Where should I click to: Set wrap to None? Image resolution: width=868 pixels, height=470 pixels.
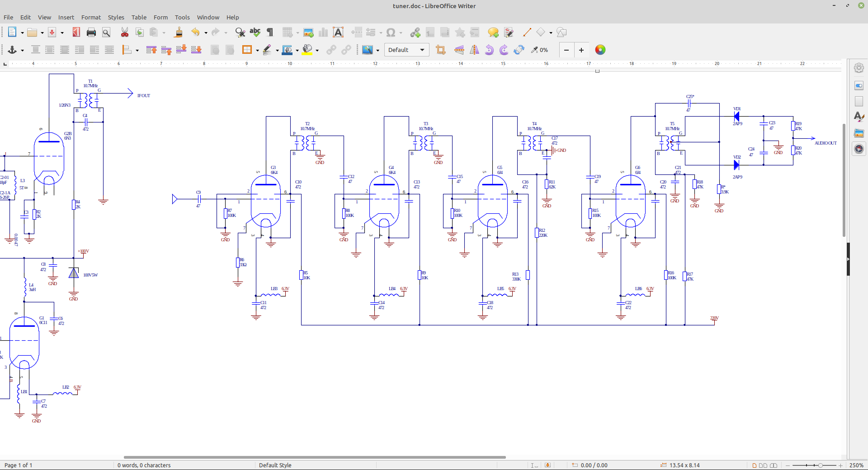coord(35,50)
